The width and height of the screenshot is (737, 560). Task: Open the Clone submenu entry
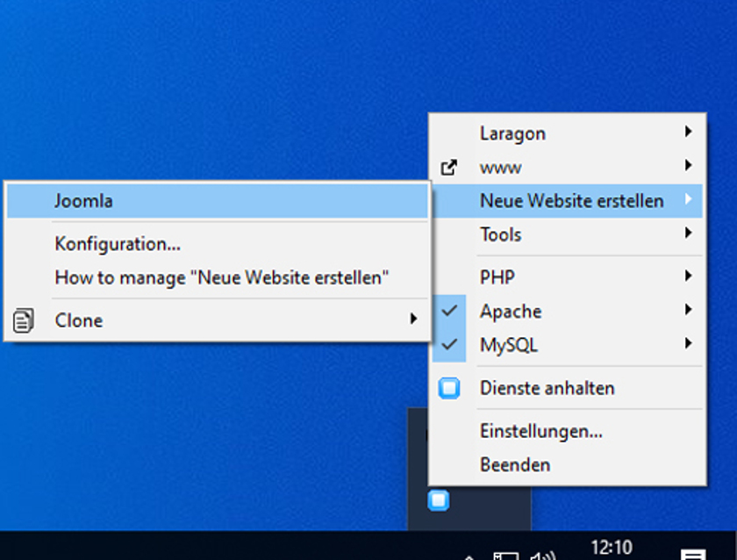pyautogui.click(x=218, y=320)
